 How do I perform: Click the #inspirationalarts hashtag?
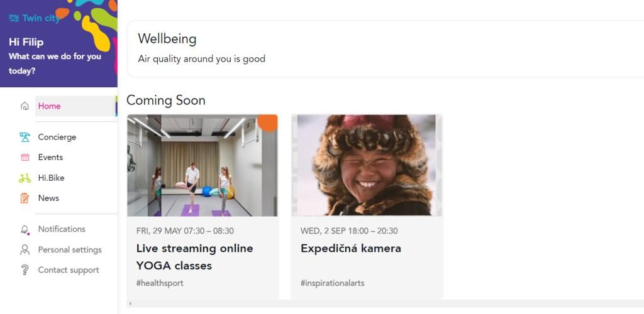point(332,283)
